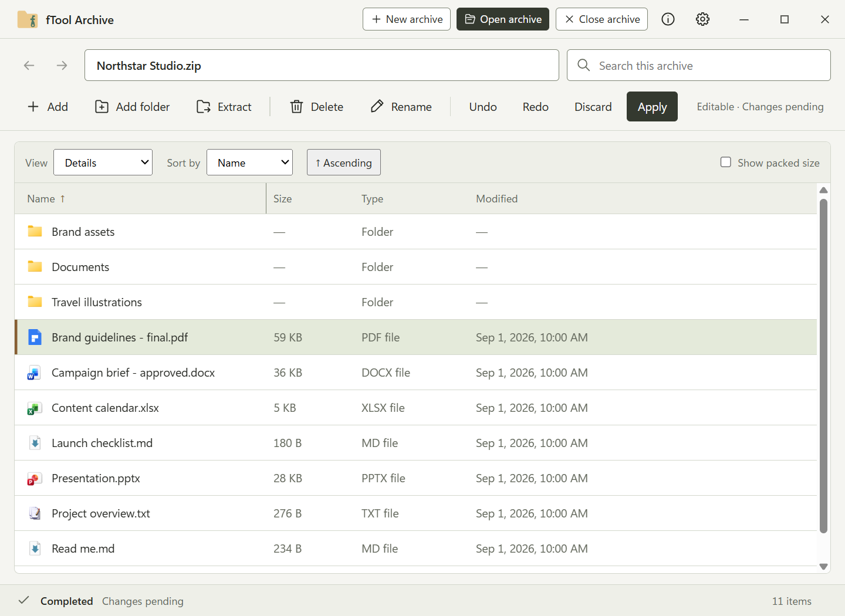Select the Travel illustrations row name

coord(97,302)
